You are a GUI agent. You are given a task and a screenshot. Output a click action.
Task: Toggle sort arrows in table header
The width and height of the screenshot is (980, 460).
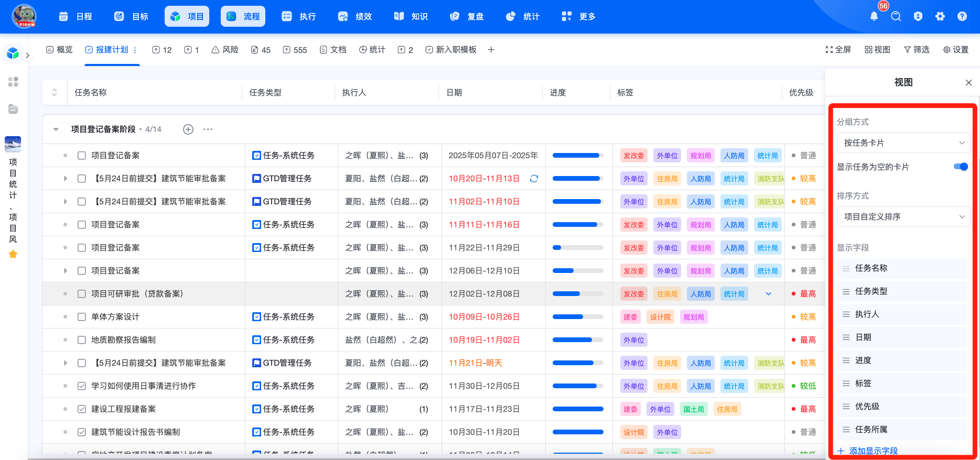pyautogui.click(x=55, y=92)
